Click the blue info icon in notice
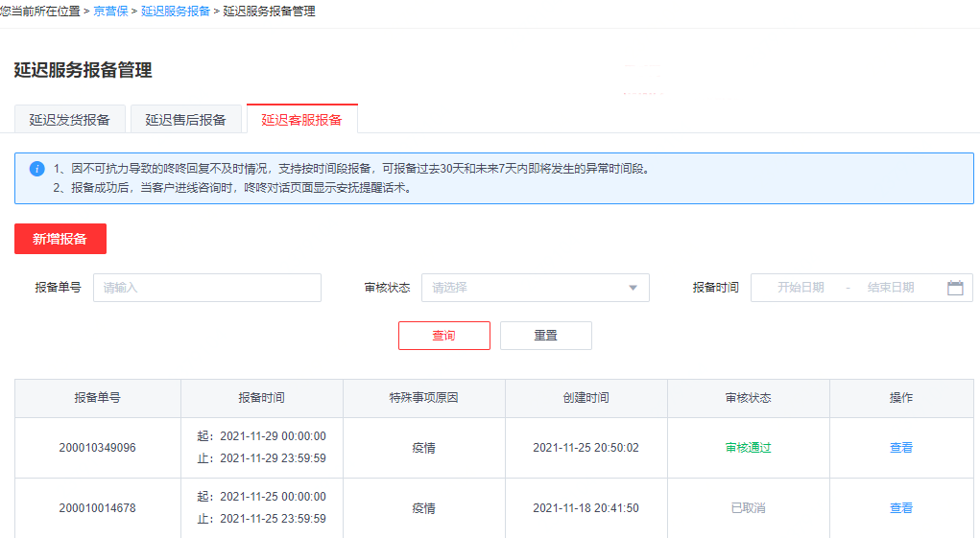The image size is (980, 538). [x=37, y=169]
